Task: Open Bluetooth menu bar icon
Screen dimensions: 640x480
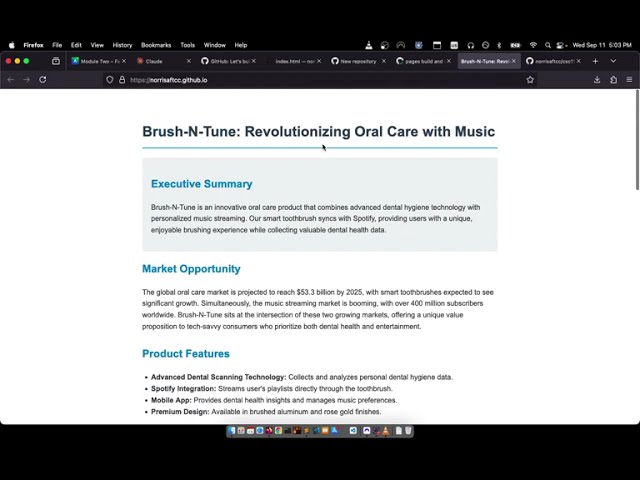Action: pyautogui.click(x=499, y=45)
